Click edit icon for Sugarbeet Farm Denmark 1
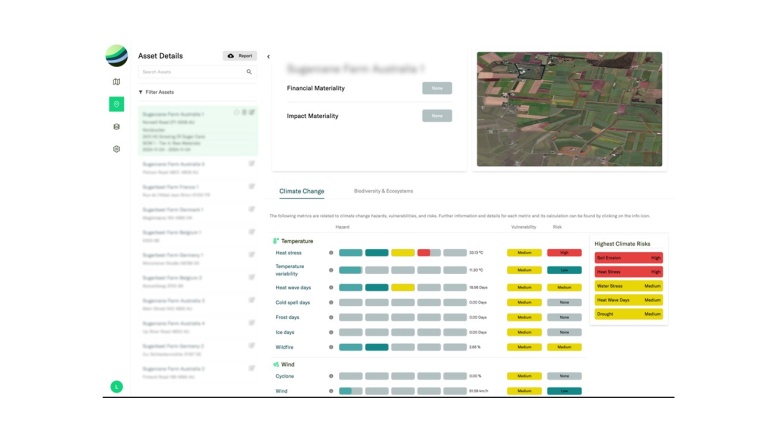This screenshot has width=760, height=427. click(x=252, y=209)
